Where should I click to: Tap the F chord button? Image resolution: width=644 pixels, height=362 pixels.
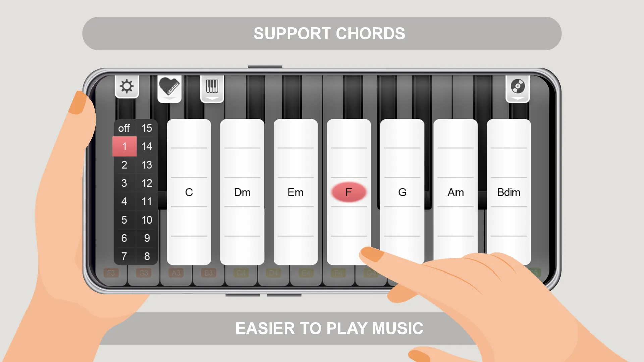pyautogui.click(x=348, y=191)
